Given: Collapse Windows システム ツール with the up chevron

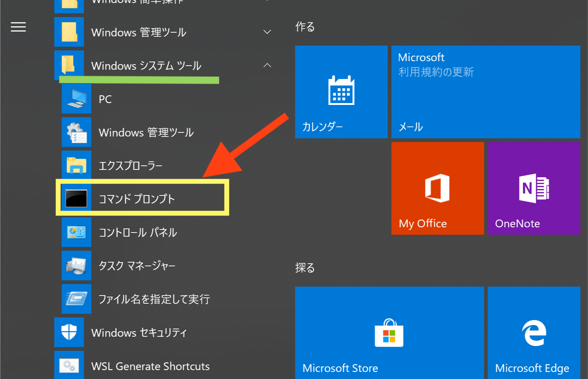Looking at the screenshot, I should 267,65.
